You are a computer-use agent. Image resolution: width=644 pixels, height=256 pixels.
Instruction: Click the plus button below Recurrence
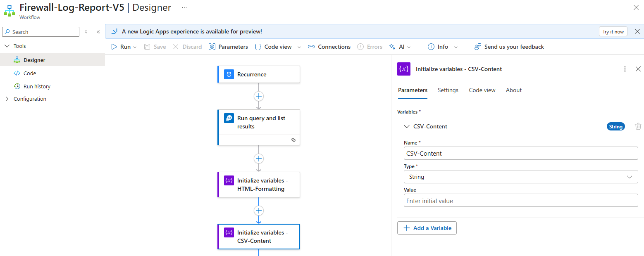pyautogui.click(x=259, y=96)
